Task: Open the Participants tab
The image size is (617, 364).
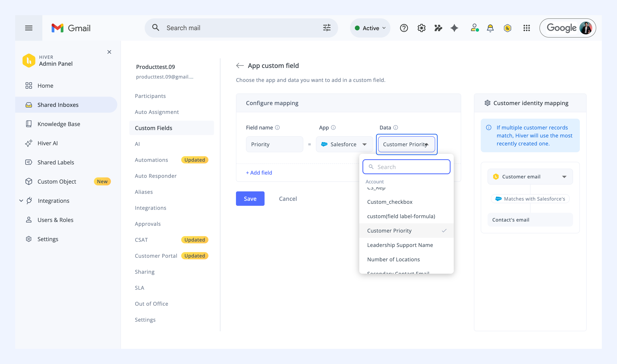Action: pos(150,96)
